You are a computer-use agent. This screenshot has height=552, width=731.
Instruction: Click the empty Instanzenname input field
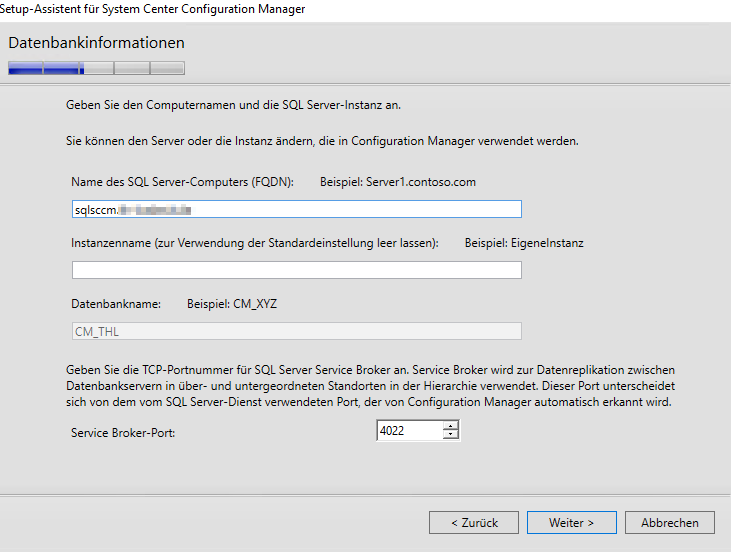pyautogui.click(x=297, y=270)
